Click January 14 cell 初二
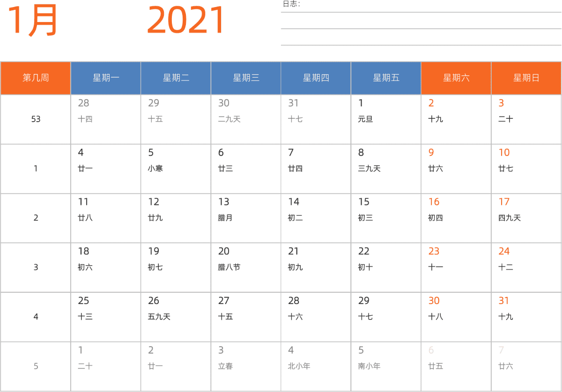Viewport: 562px width, 392px height. [x=316, y=218]
